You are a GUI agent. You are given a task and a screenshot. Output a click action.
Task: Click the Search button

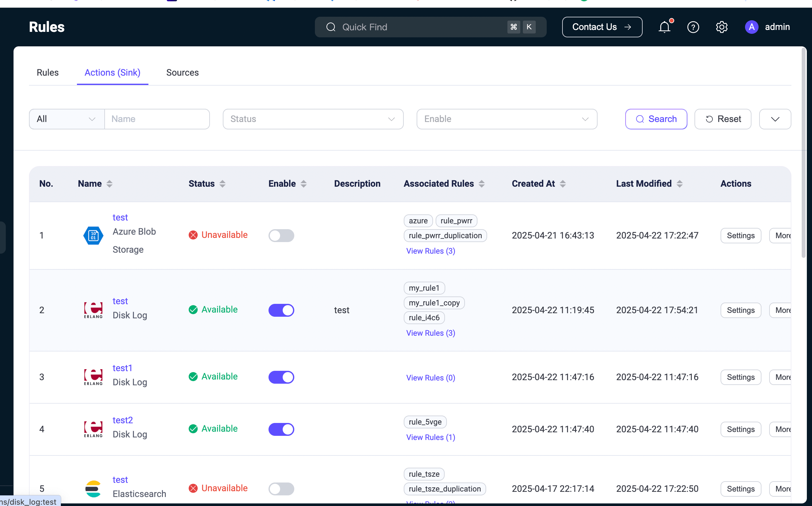(656, 119)
